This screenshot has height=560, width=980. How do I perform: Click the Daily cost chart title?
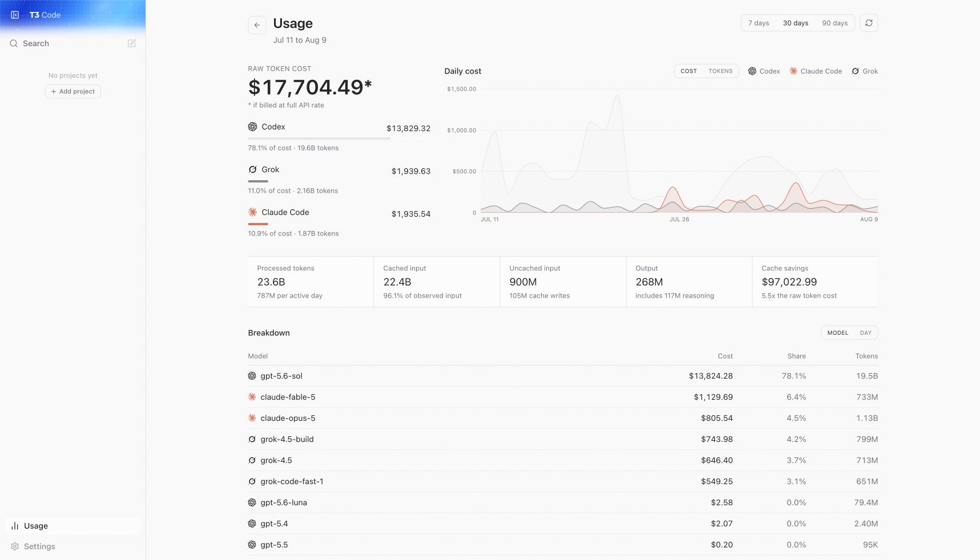pos(463,71)
